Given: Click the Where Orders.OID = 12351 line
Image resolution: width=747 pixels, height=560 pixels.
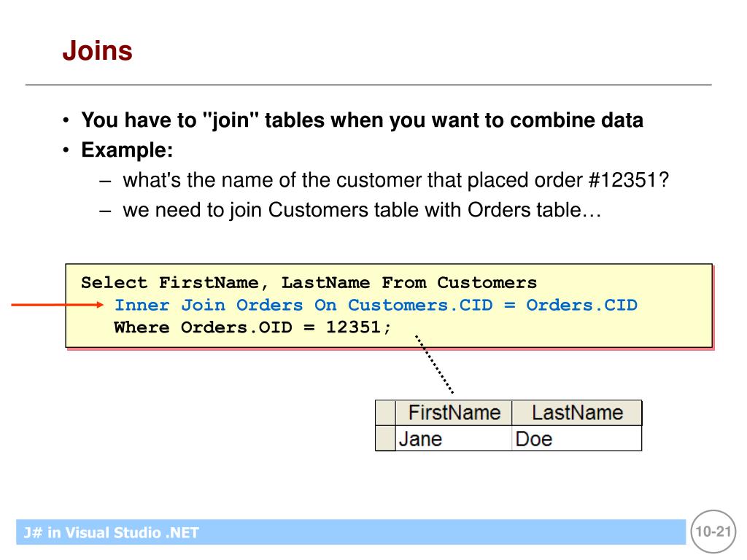Looking at the screenshot, I should click(252, 327).
